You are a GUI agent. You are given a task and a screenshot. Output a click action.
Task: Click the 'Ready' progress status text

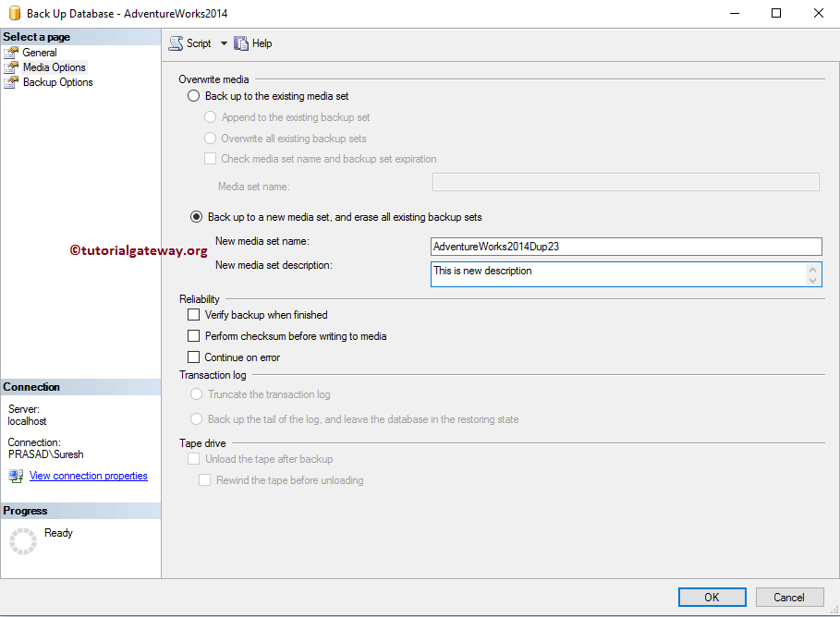pos(58,533)
